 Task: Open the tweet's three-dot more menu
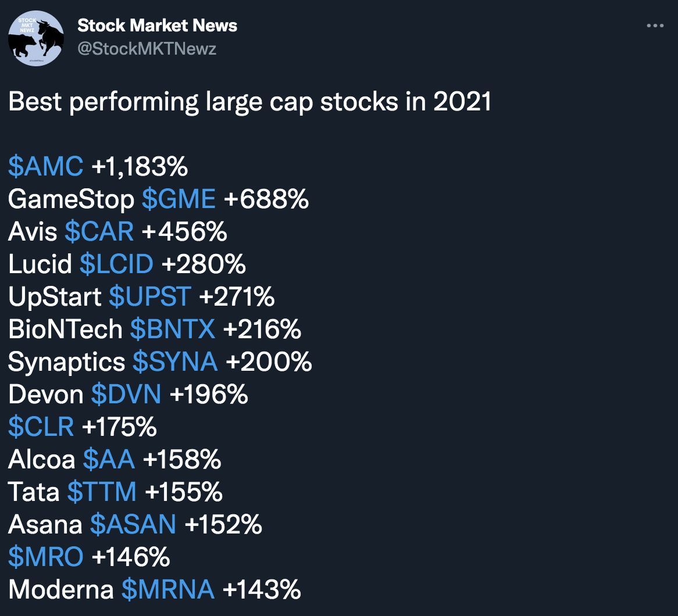click(655, 26)
